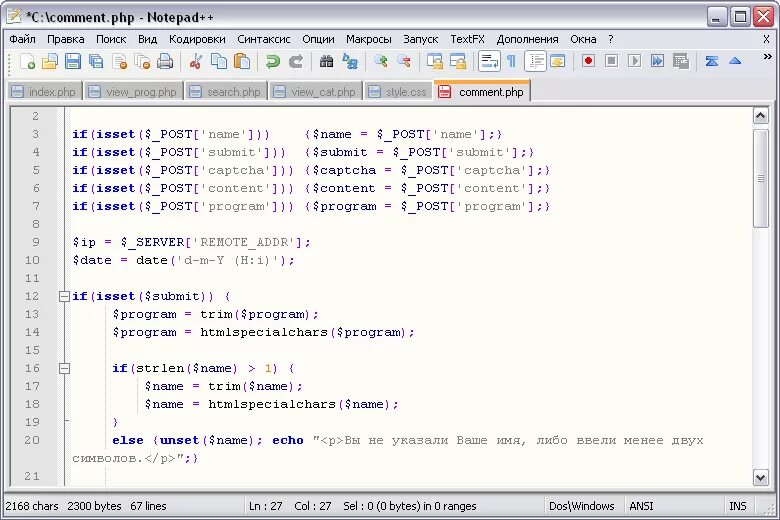
Task: Switch to the view_prog.php tab
Action: click(x=134, y=92)
